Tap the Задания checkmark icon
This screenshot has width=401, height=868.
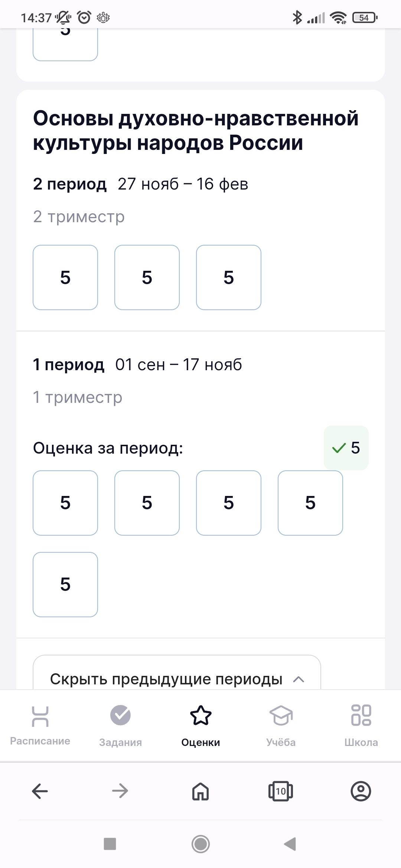pos(120,715)
